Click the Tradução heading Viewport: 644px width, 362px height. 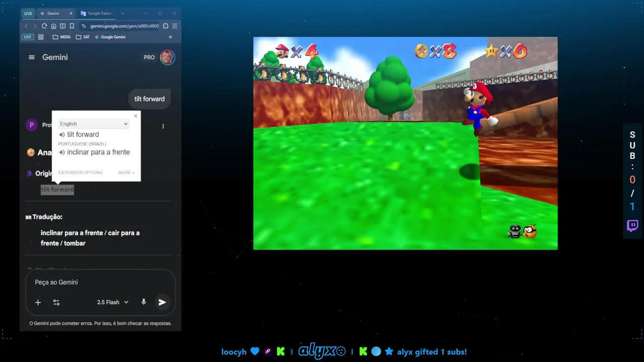[x=47, y=217]
